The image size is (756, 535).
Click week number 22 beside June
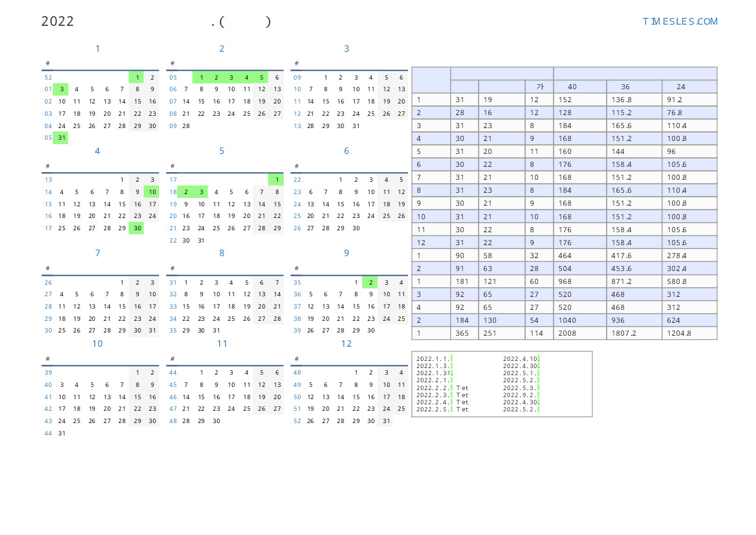[x=297, y=180]
